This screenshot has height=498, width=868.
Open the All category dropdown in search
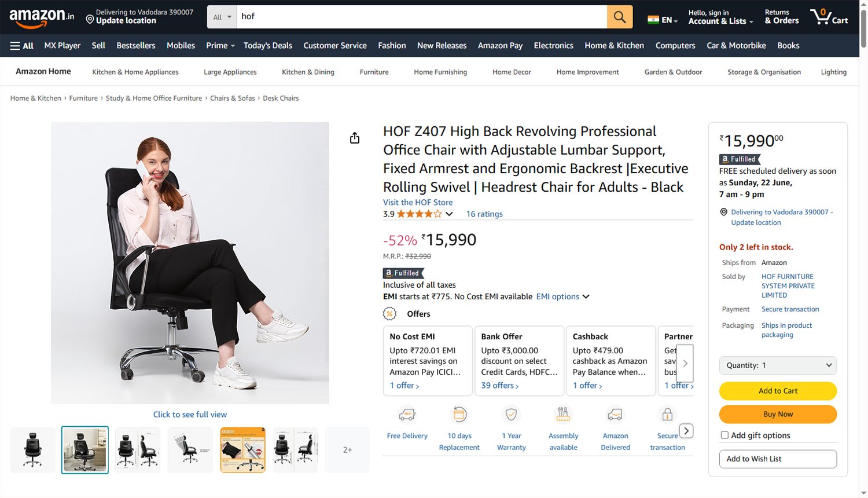click(221, 16)
